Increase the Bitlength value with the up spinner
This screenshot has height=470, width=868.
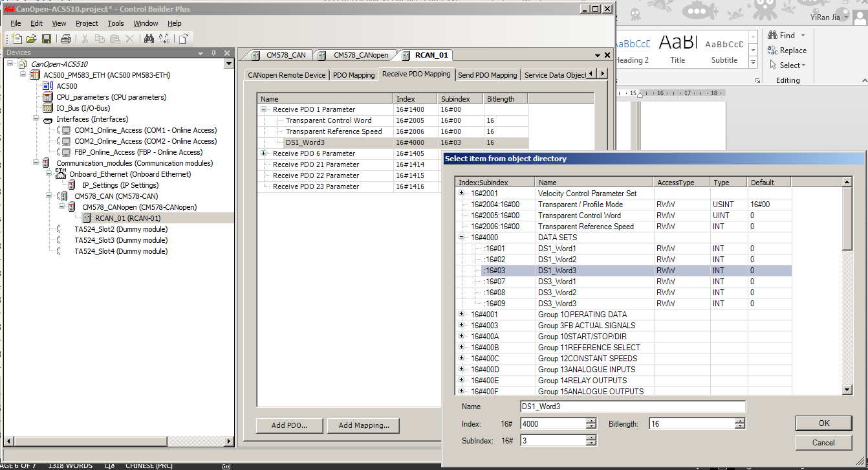pyautogui.click(x=740, y=421)
